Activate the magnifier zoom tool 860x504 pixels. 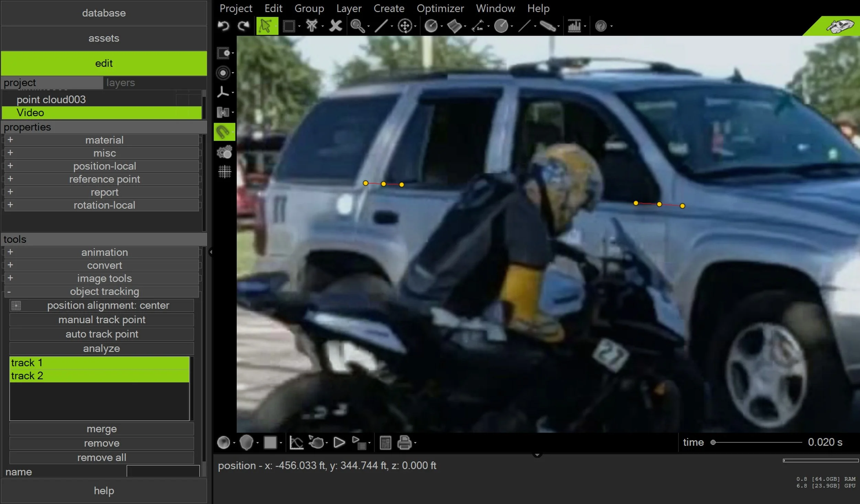[357, 26]
